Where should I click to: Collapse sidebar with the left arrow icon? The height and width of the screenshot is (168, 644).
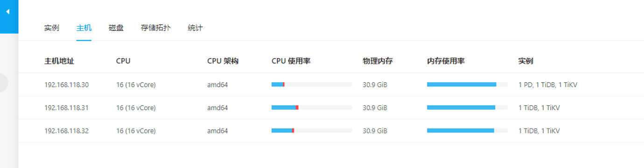(x=8, y=12)
